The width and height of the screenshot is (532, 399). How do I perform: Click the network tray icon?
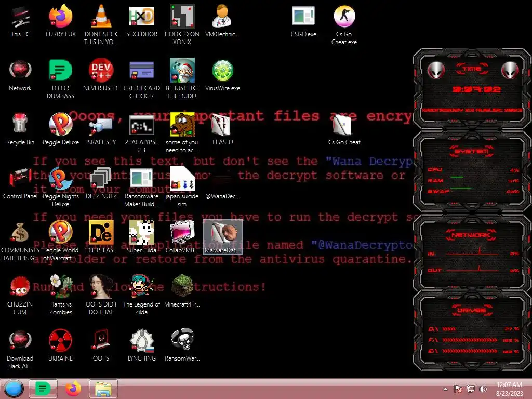point(471,389)
